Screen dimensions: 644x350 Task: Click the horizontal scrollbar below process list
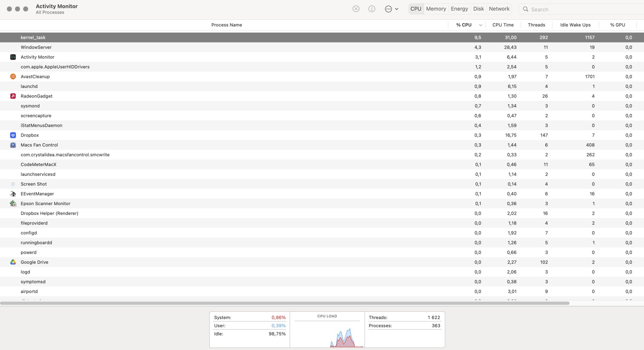[x=285, y=303]
